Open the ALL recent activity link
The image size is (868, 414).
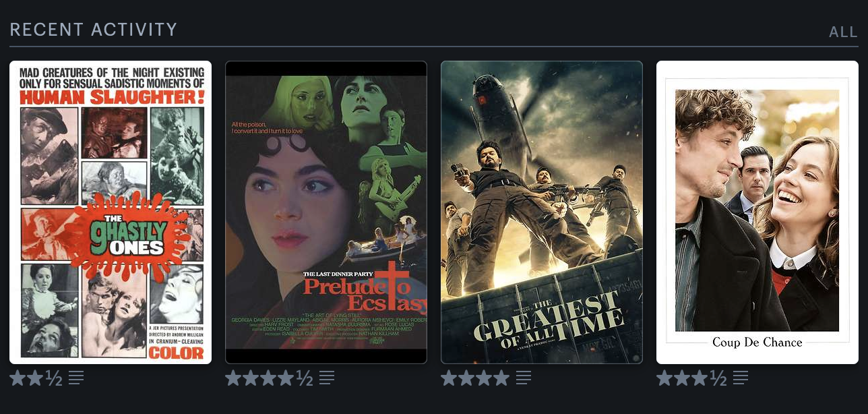click(x=843, y=32)
